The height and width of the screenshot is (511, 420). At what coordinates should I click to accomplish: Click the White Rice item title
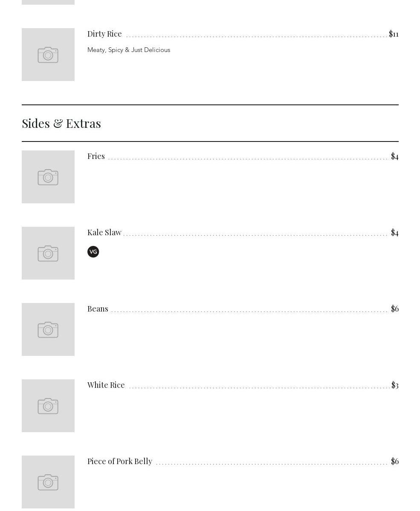[106, 385]
